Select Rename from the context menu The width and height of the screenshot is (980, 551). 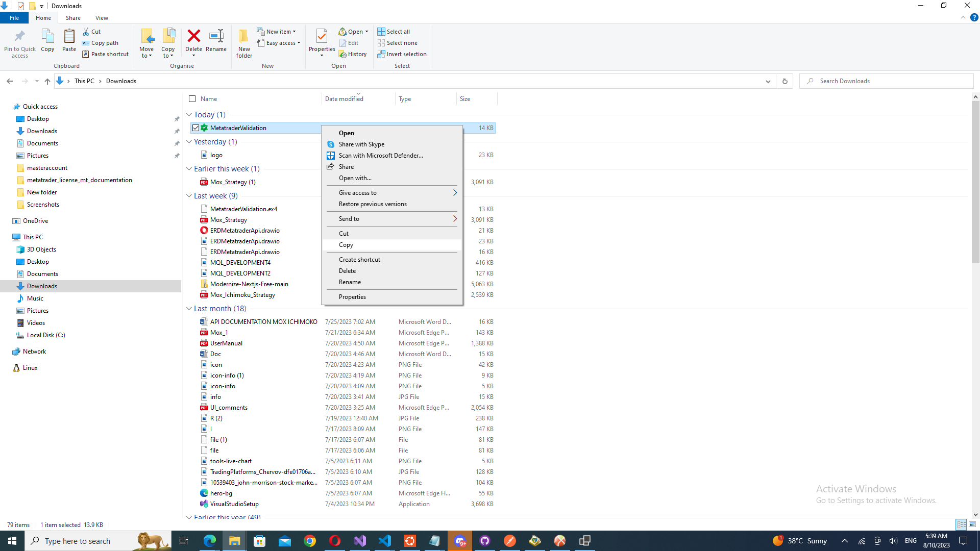click(x=350, y=281)
